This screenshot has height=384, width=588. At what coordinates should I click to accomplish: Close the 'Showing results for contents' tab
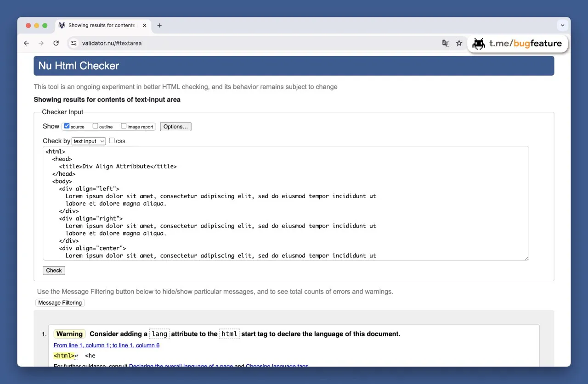pos(144,25)
